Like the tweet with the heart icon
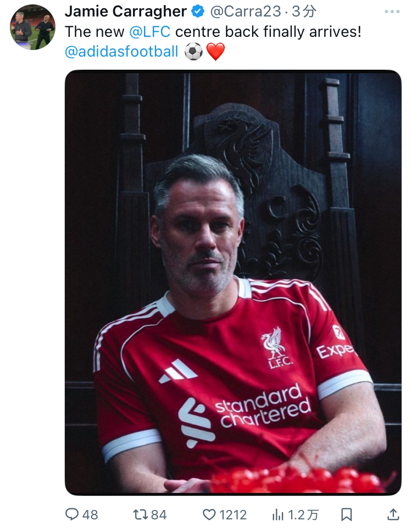 [209, 515]
